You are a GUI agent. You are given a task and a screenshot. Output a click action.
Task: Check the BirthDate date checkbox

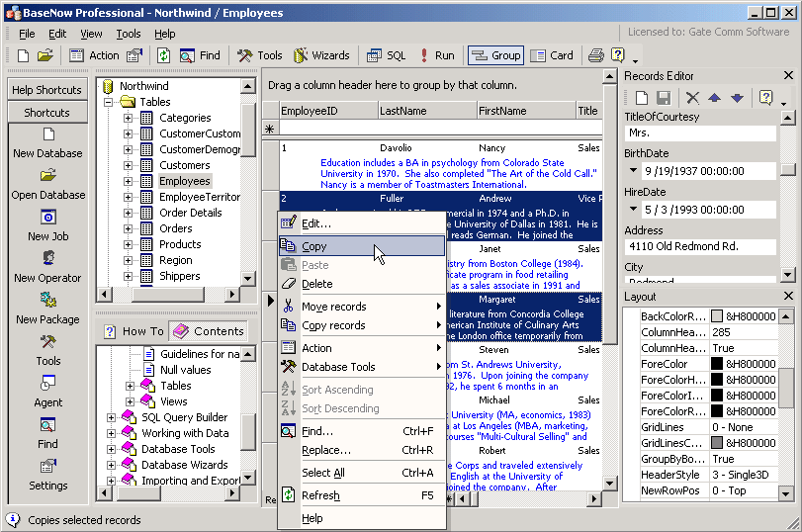pos(634,172)
